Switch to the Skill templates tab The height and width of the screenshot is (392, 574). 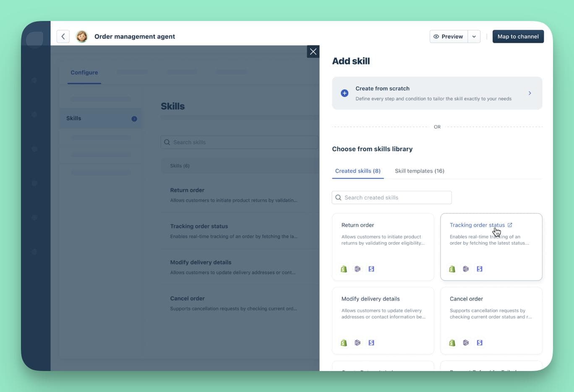click(x=419, y=171)
